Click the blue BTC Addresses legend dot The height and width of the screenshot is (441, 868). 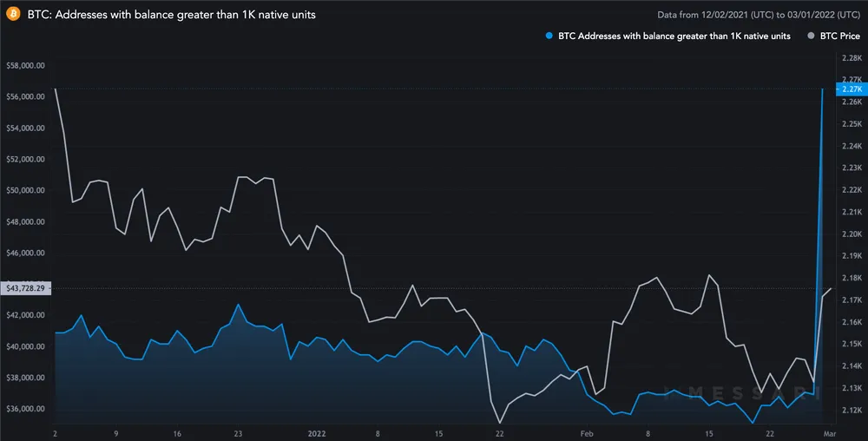[546, 36]
